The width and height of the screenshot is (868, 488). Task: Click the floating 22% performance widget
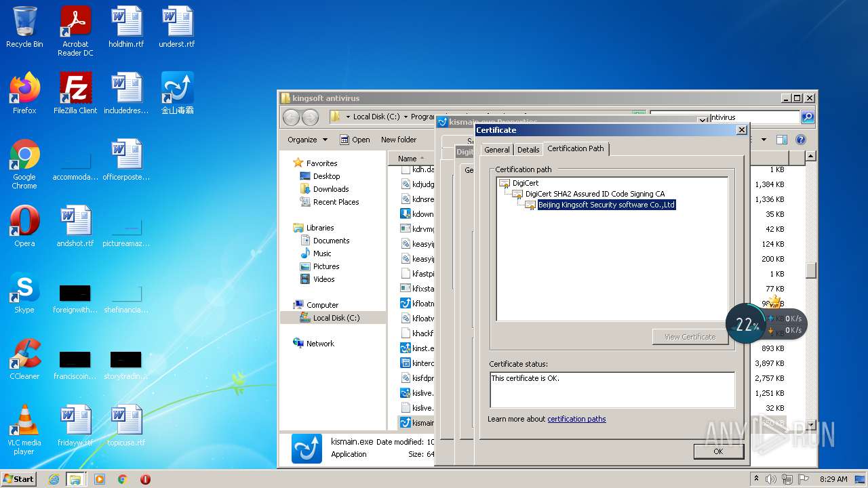[747, 325]
